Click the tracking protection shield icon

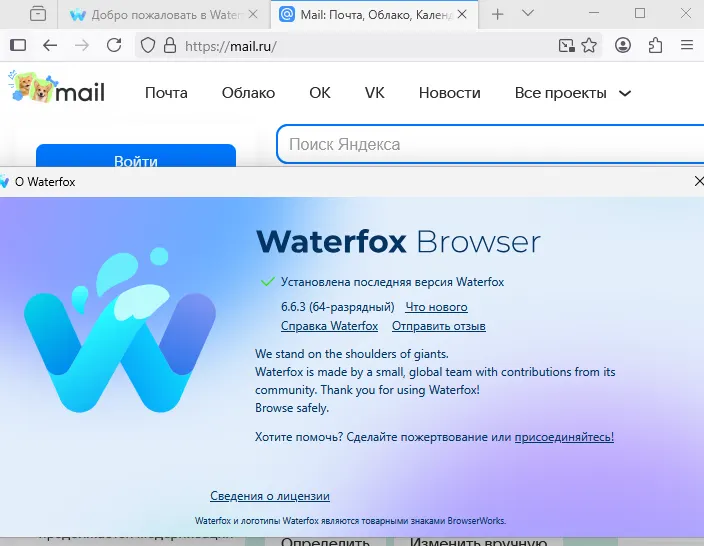pyautogui.click(x=147, y=45)
